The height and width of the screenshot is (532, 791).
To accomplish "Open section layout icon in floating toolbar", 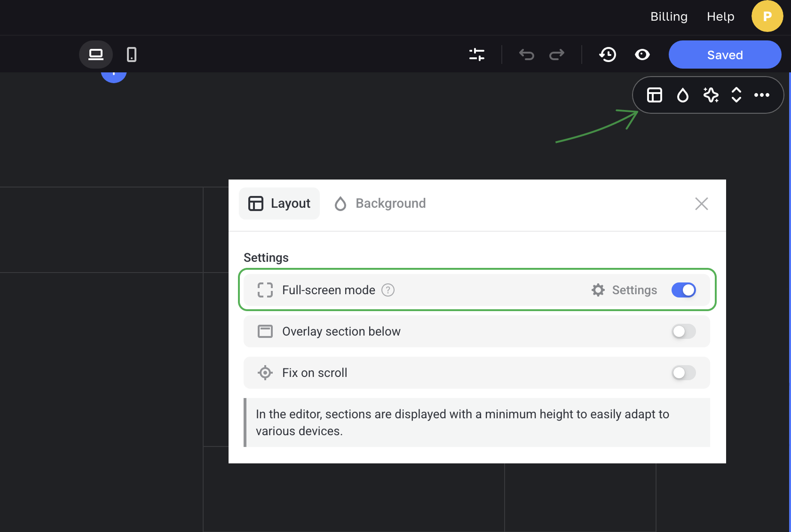I will (655, 95).
